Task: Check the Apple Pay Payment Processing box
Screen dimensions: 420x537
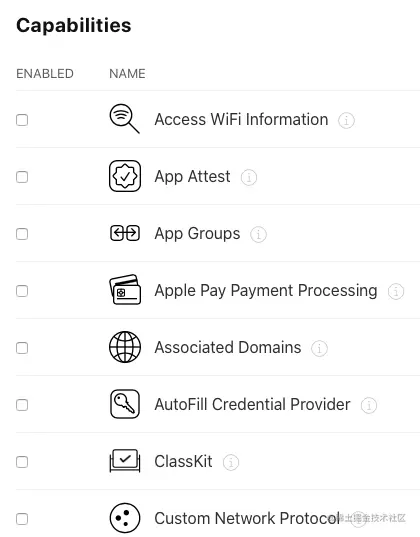Action: tap(22, 291)
